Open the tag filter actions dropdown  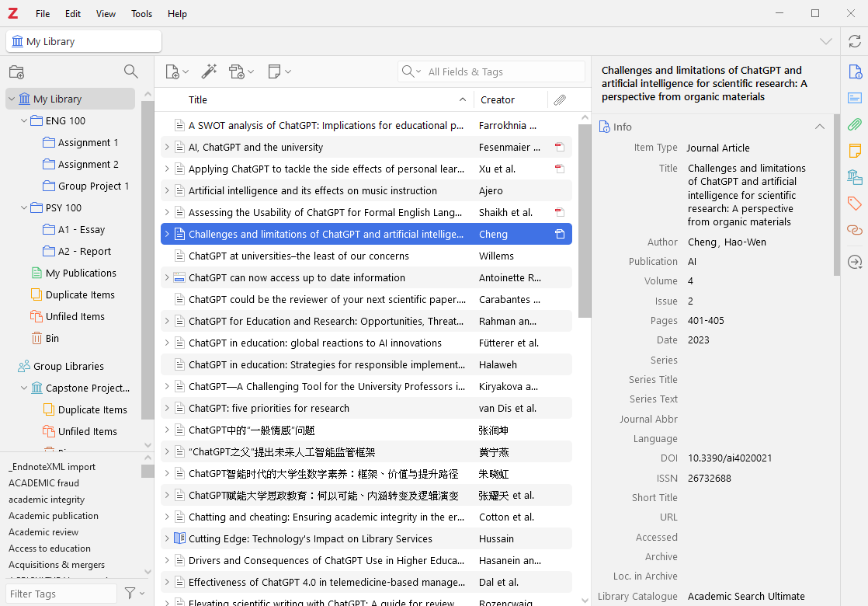pyautogui.click(x=134, y=594)
